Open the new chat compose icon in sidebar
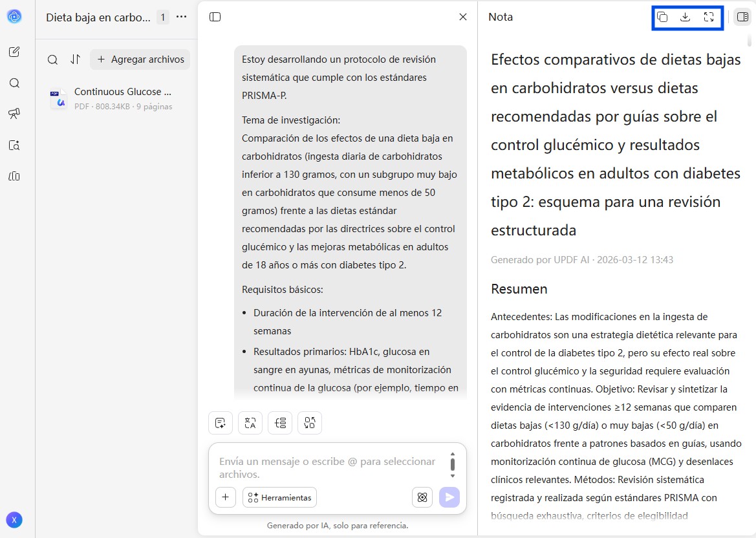The width and height of the screenshot is (756, 538). pos(14,52)
